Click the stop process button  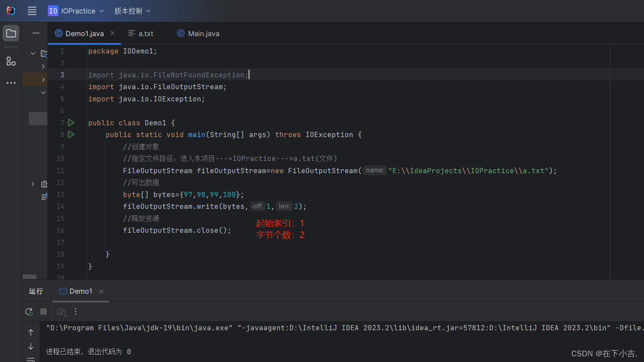pos(43,312)
